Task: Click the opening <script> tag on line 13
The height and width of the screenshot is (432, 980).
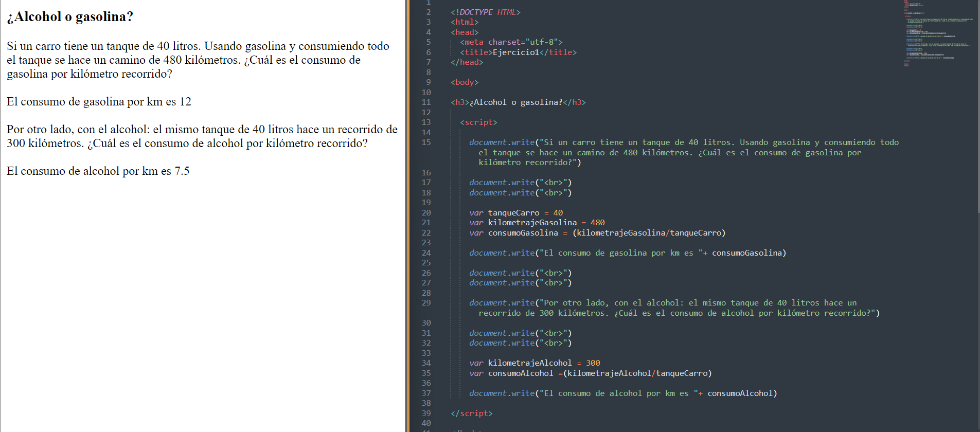Action: 478,122
